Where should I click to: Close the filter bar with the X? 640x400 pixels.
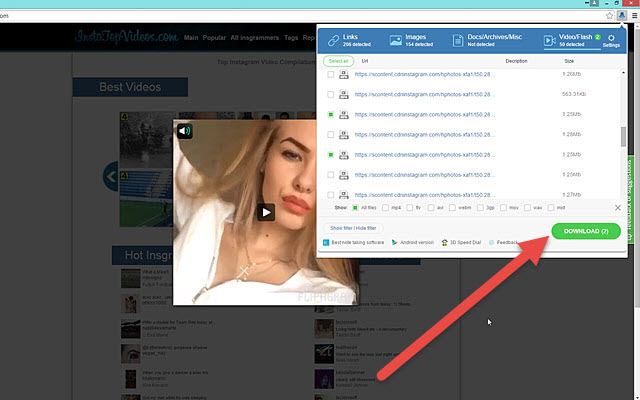(x=618, y=208)
